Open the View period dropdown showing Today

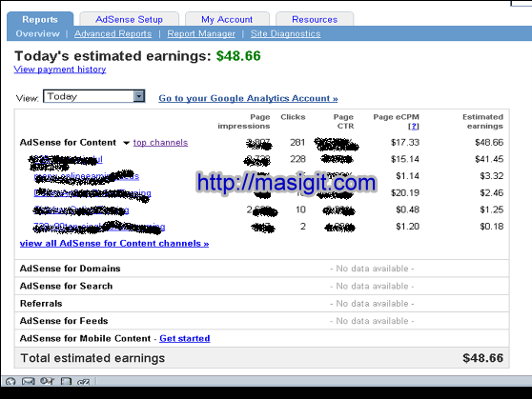(x=94, y=96)
